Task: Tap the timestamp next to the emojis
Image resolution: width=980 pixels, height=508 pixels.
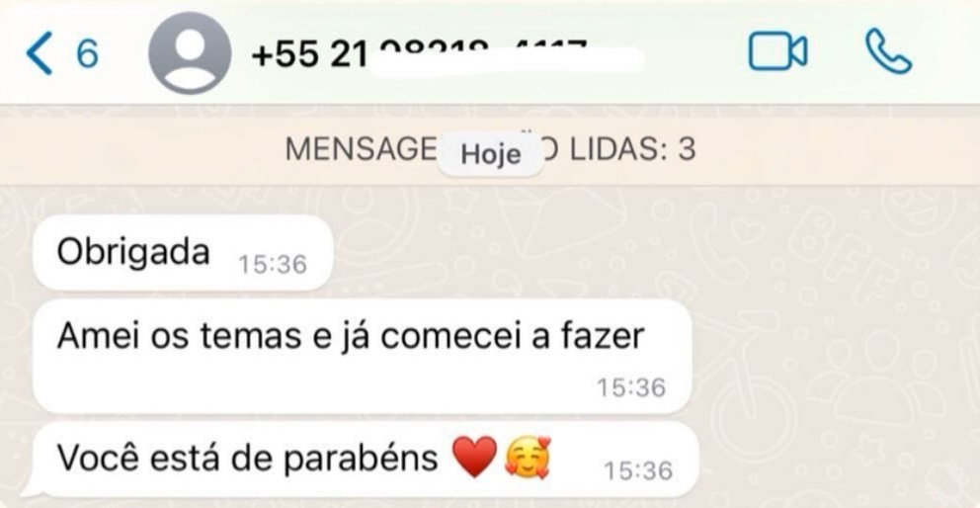Action: point(638,470)
